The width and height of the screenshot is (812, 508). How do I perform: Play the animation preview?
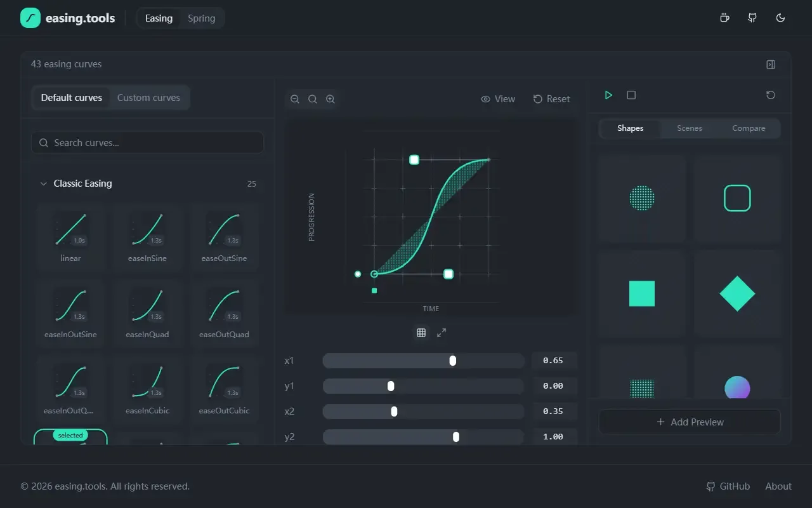[x=608, y=95]
